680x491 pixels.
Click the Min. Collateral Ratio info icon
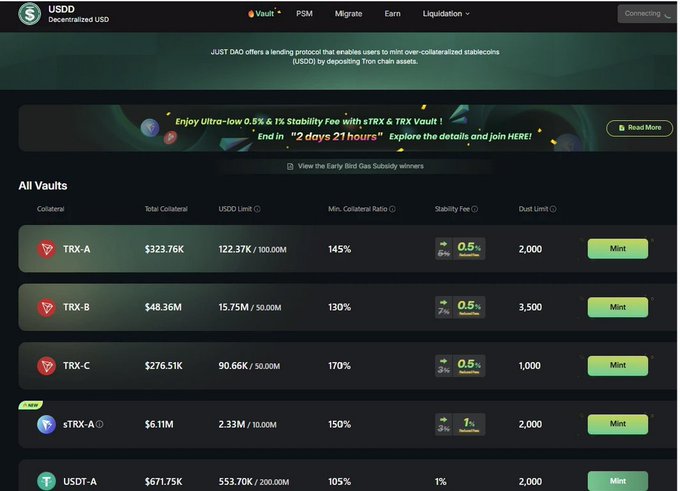click(392, 209)
